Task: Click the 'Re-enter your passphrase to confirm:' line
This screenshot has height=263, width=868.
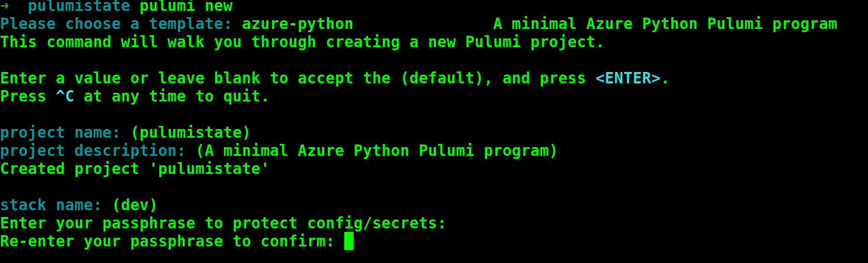Action: (x=167, y=242)
